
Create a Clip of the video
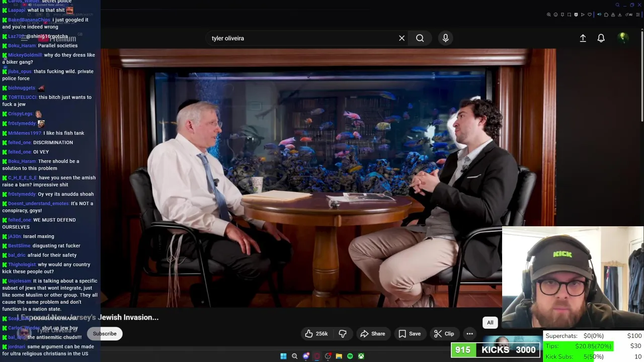(x=444, y=334)
